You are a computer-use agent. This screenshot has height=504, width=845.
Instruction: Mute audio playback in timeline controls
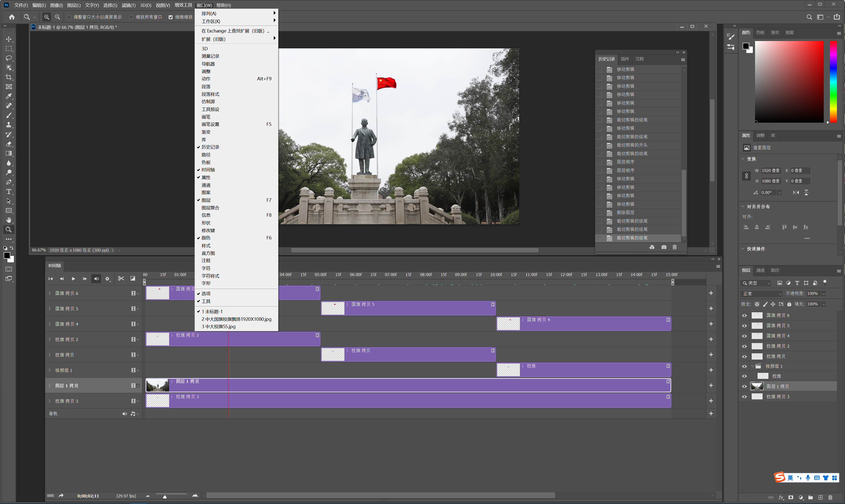97,279
